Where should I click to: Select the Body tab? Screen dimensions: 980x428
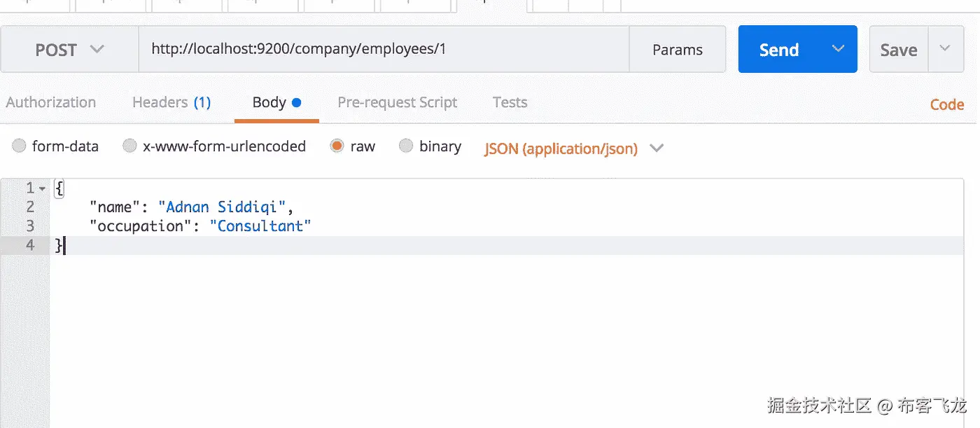pyautogui.click(x=276, y=102)
